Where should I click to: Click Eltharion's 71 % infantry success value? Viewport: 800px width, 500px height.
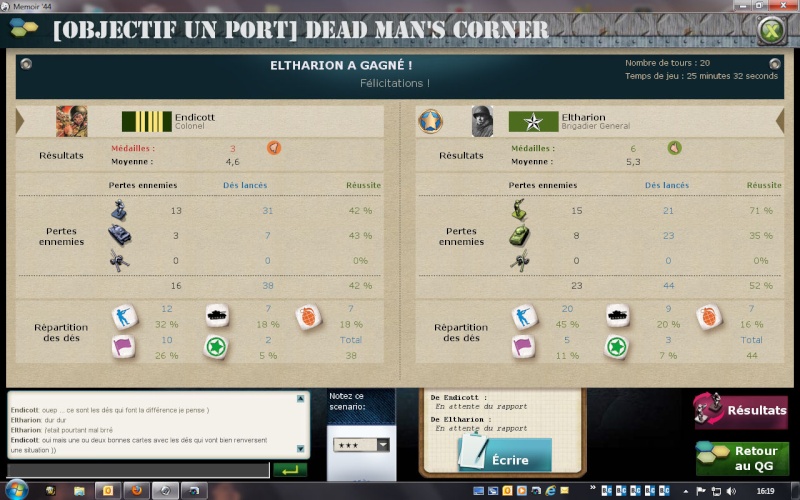pyautogui.click(x=760, y=210)
